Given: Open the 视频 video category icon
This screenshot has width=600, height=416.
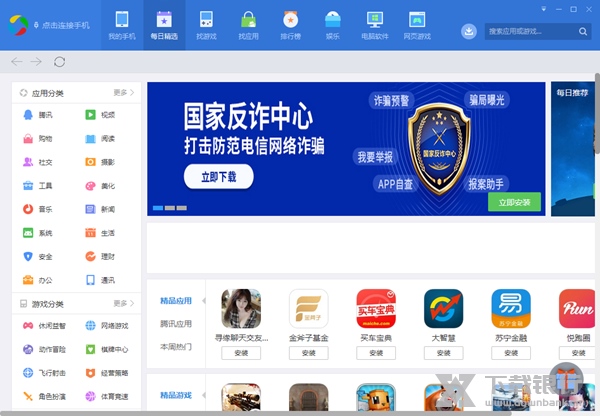Looking at the screenshot, I should pyautogui.click(x=90, y=115).
